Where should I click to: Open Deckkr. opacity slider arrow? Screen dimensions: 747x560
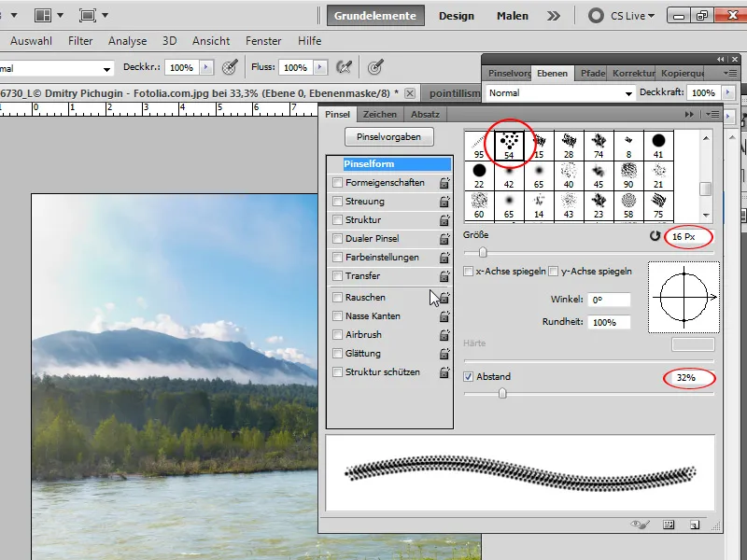pyautogui.click(x=205, y=67)
